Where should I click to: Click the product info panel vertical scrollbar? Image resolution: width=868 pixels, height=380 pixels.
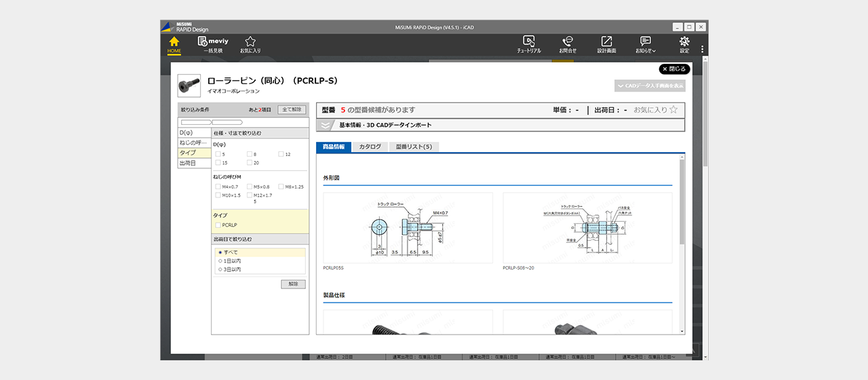point(682,204)
